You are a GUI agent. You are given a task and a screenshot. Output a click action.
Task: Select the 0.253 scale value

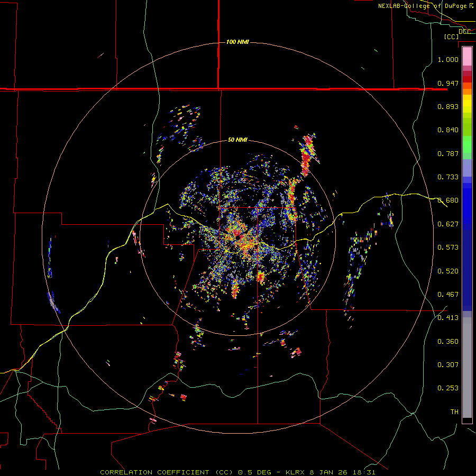coord(448,388)
